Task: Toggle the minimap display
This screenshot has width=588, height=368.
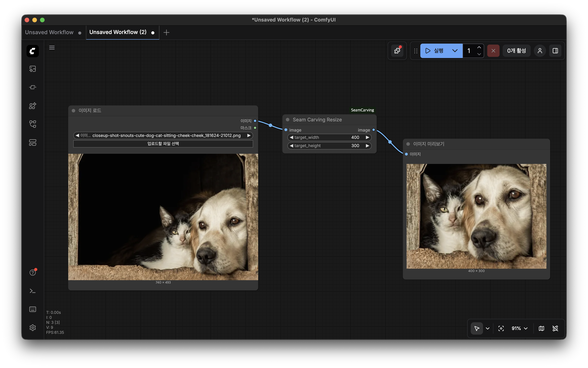Action: tap(541, 328)
